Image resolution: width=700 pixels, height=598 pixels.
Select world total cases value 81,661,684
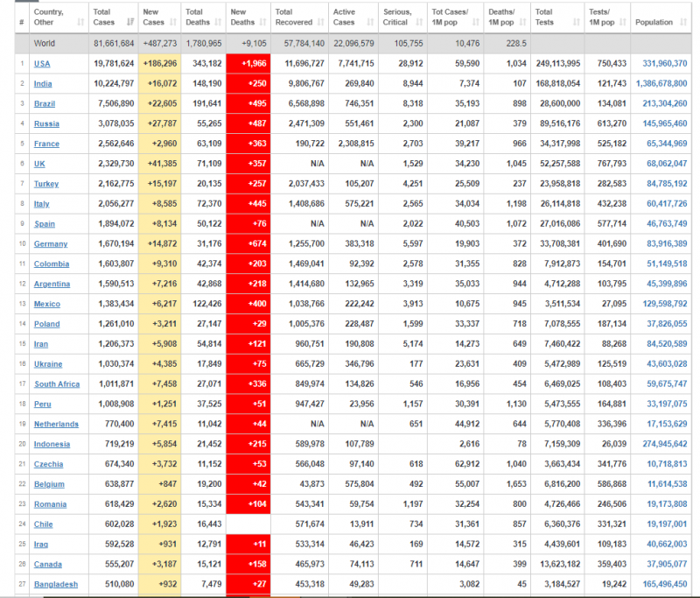click(x=114, y=43)
